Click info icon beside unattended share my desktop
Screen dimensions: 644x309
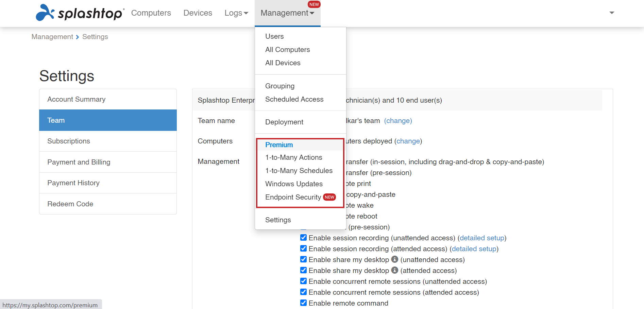[394, 259]
